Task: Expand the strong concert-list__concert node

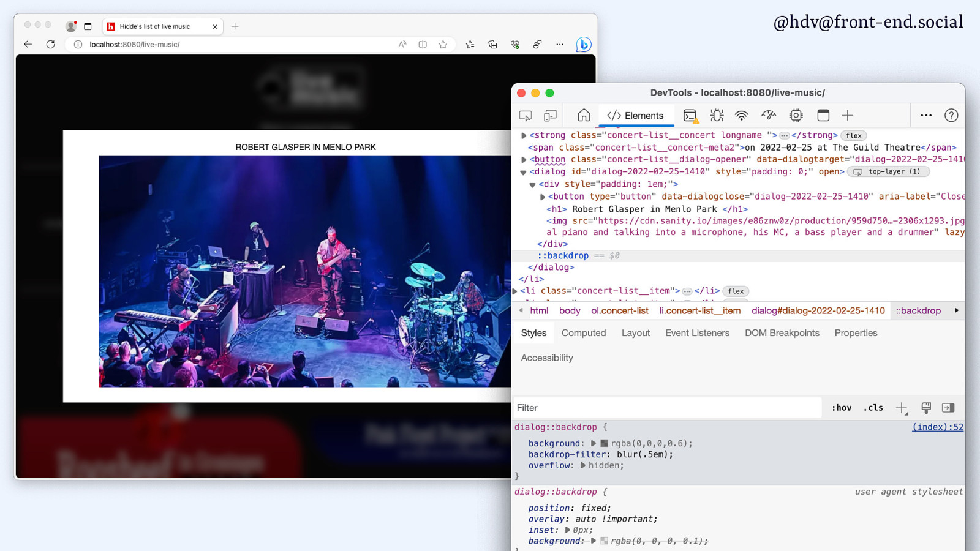Action: tap(524, 135)
